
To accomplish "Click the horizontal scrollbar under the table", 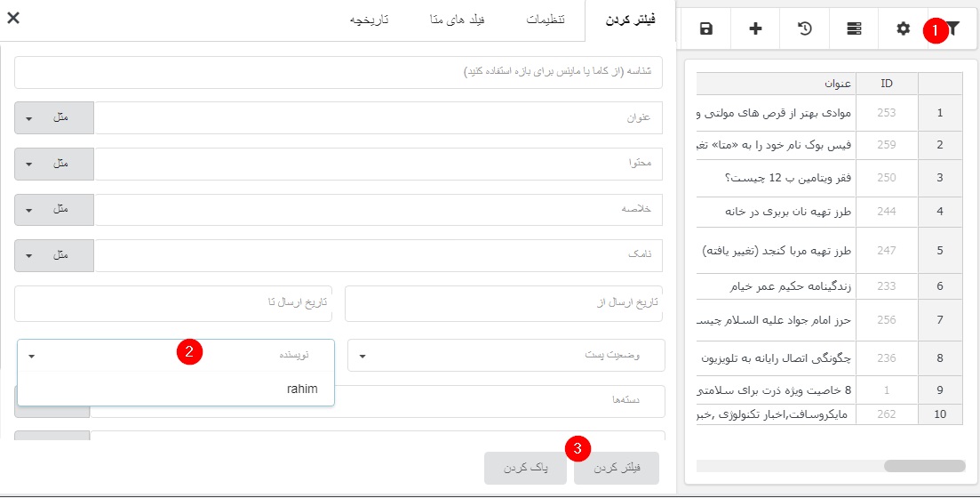I will 924,466.
